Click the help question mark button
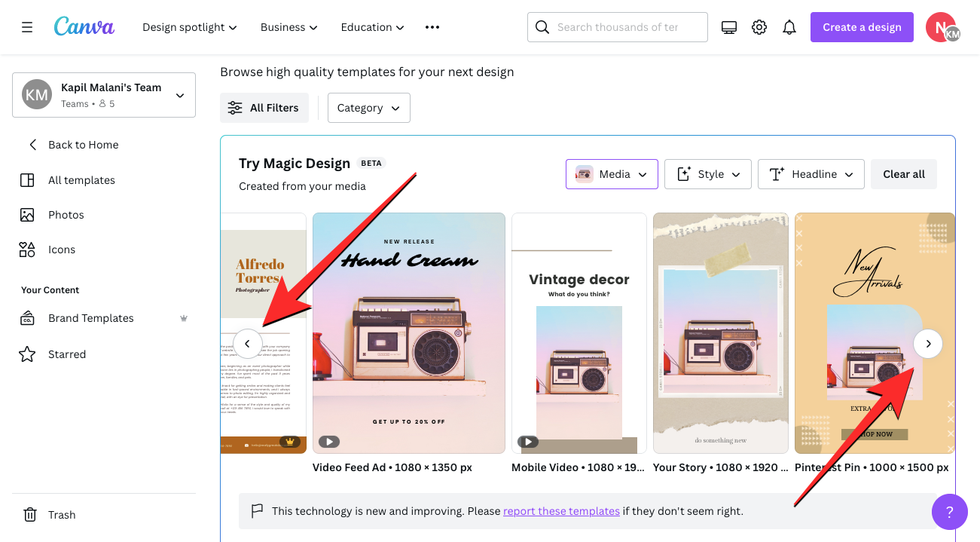 (949, 513)
